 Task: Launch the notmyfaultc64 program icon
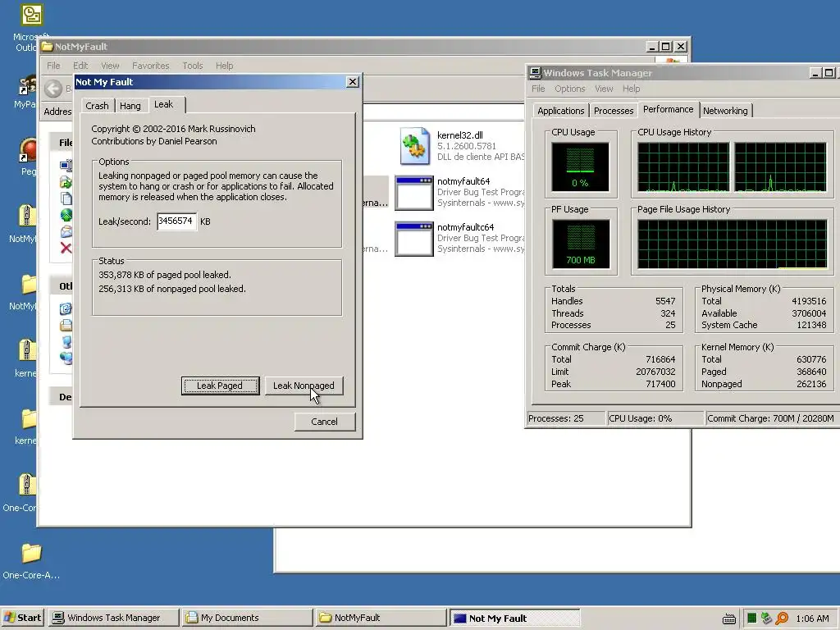coord(414,239)
